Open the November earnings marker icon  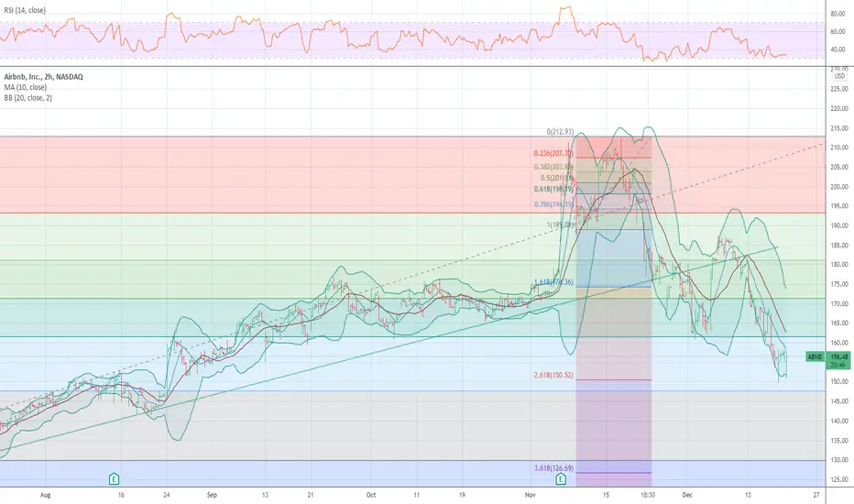pyautogui.click(x=561, y=479)
